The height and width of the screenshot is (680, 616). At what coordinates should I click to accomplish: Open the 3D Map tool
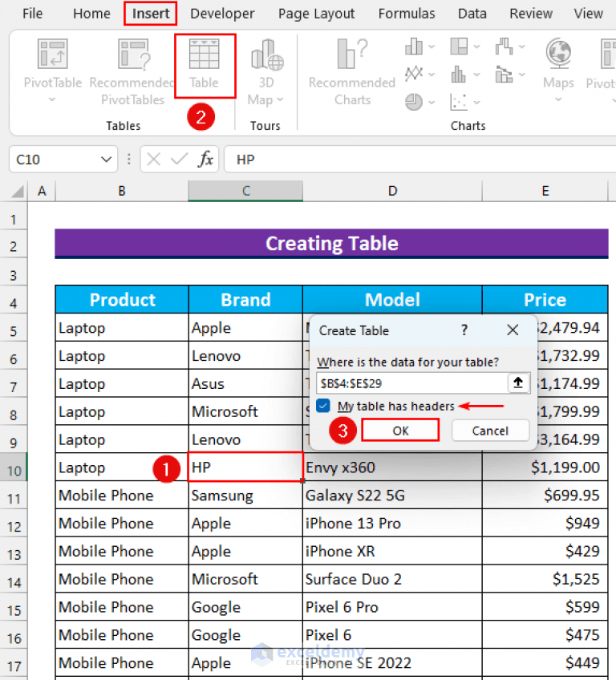coord(266,72)
